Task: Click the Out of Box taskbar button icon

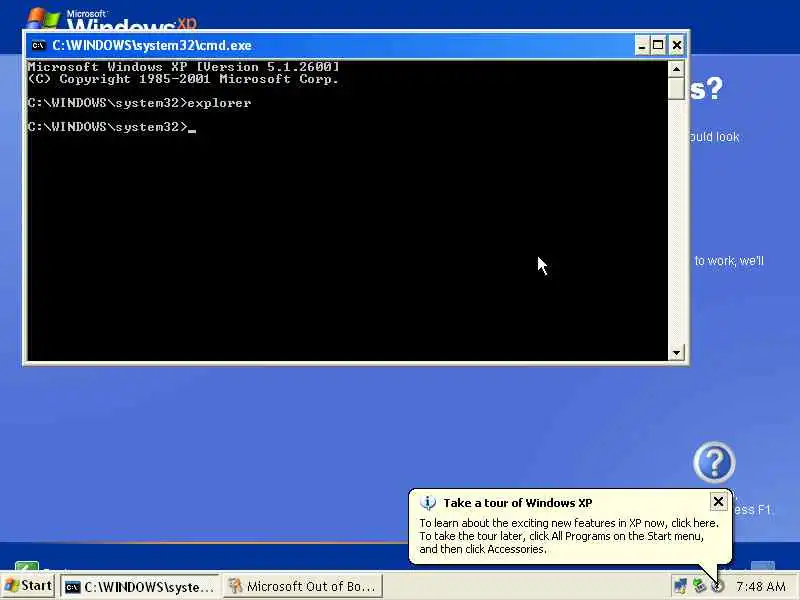Action: [235, 586]
